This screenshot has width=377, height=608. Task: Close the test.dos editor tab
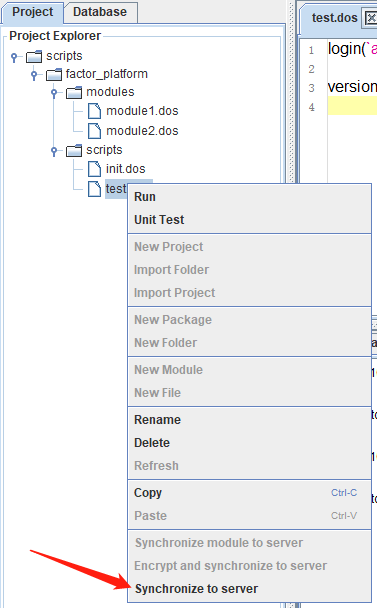371,18
